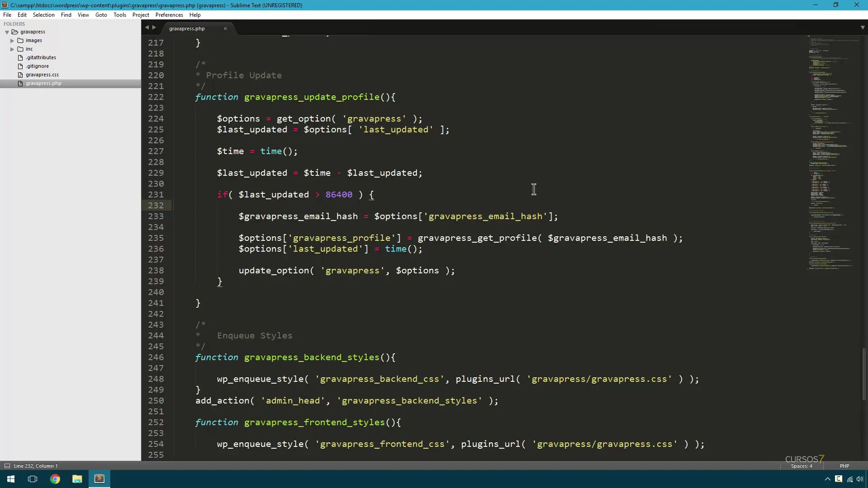Open the Project menu
Viewport: 868px width, 488px height.
(x=141, y=15)
